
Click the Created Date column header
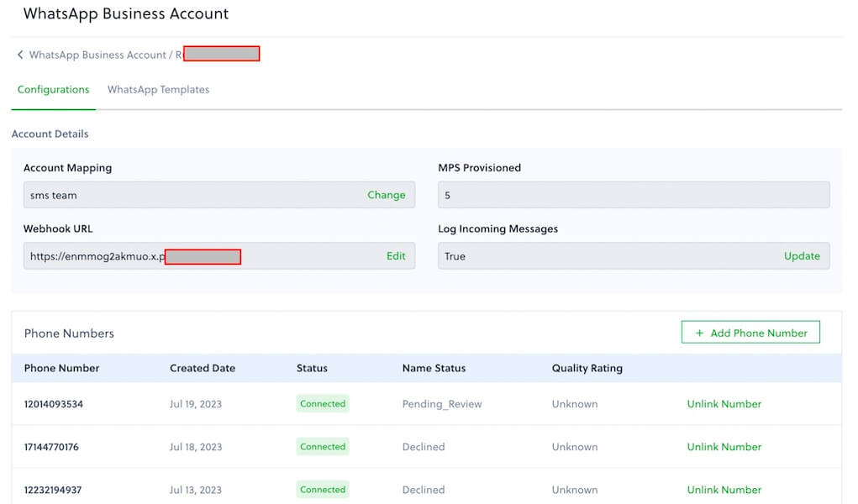coord(203,368)
